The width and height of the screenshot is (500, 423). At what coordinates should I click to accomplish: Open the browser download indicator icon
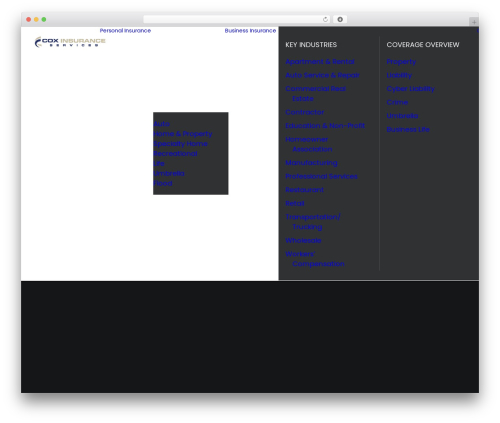click(340, 19)
